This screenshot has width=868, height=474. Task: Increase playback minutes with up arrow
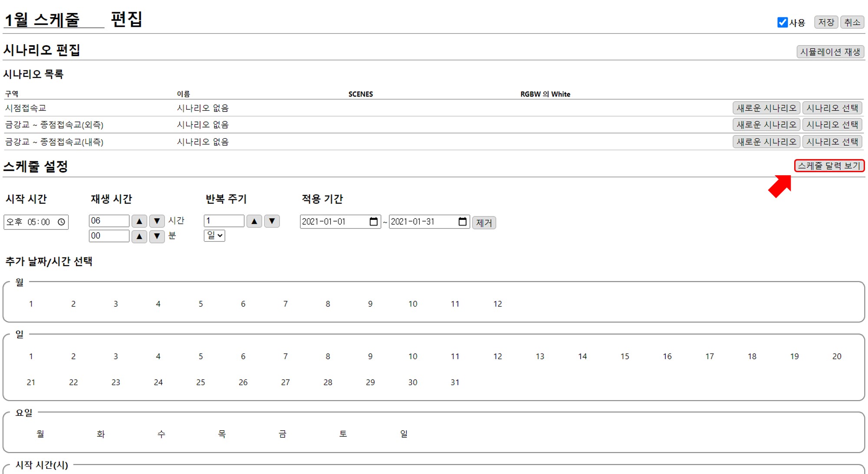(x=139, y=236)
